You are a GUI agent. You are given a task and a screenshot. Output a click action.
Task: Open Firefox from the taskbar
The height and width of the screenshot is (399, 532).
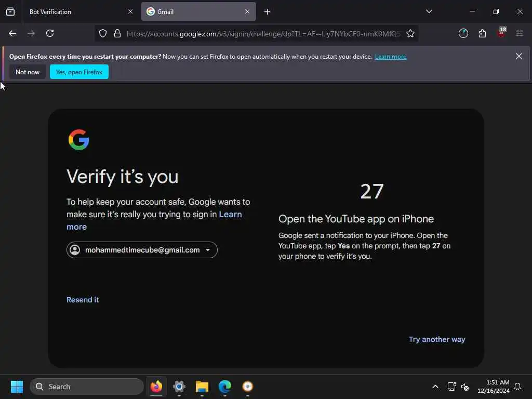point(156,387)
